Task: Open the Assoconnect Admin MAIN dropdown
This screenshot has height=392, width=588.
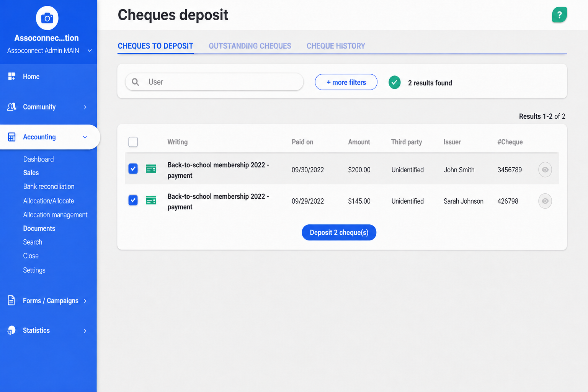Action: point(90,51)
